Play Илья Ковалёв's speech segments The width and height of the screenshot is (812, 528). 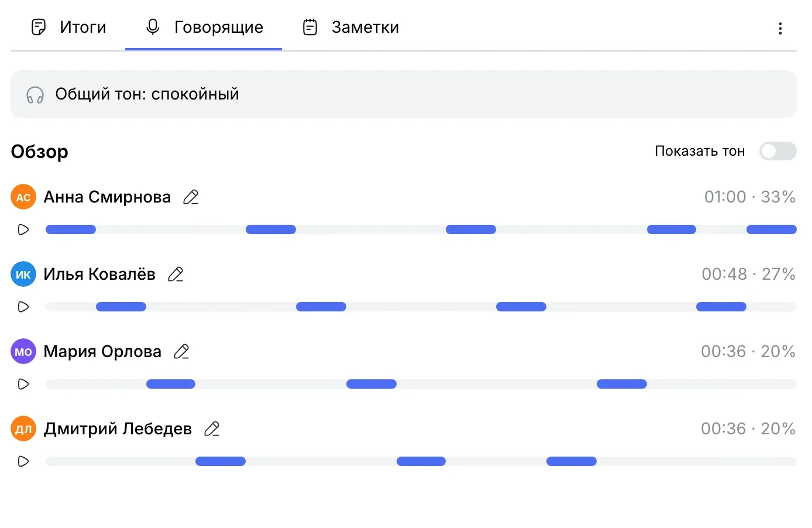click(x=23, y=307)
